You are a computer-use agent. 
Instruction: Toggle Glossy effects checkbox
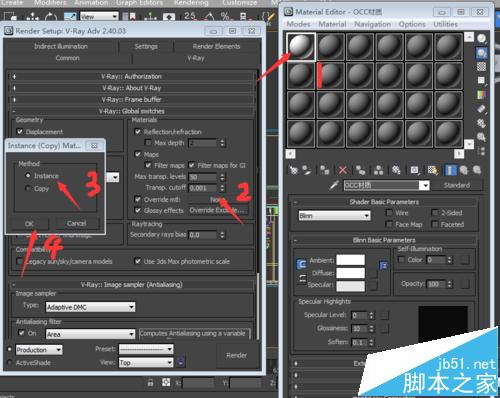(x=138, y=210)
